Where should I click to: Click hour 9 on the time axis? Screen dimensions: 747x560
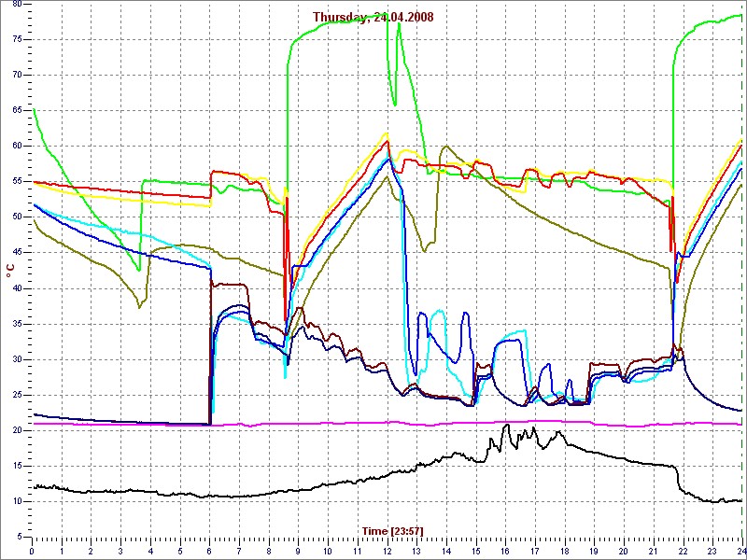tap(298, 553)
